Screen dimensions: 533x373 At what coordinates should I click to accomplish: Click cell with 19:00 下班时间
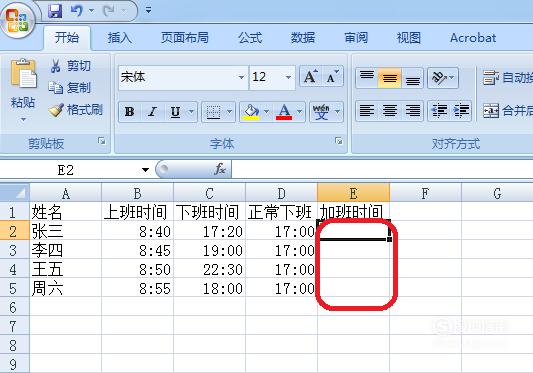[x=209, y=250]
